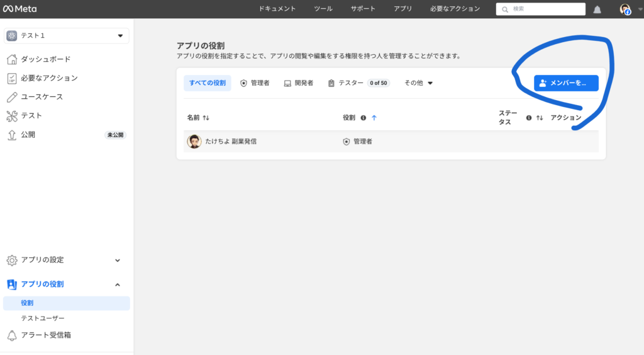Click the ステータス column sort arrows

click(x=539, y=118)
